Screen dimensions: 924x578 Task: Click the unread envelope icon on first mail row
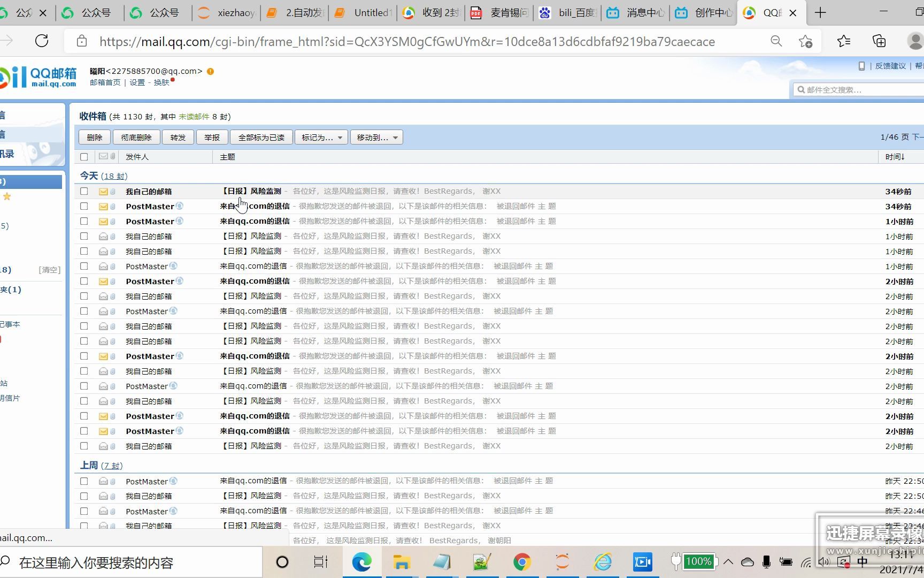(103, 192)
